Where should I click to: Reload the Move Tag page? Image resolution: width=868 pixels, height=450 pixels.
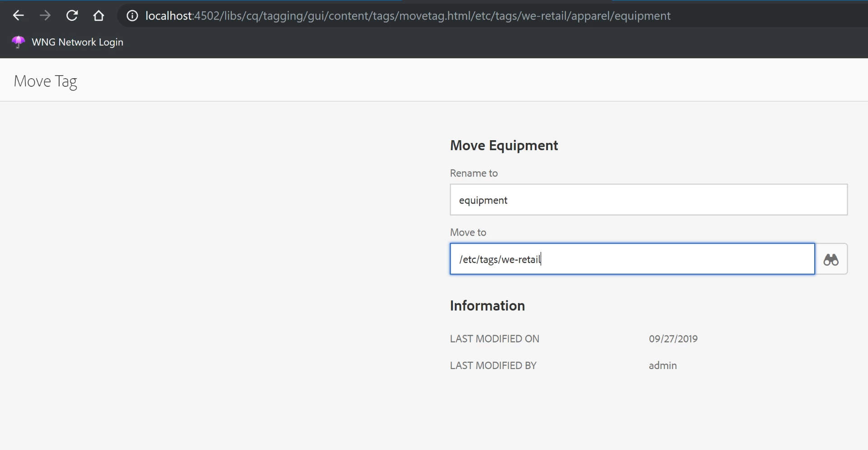click(72, 16)
